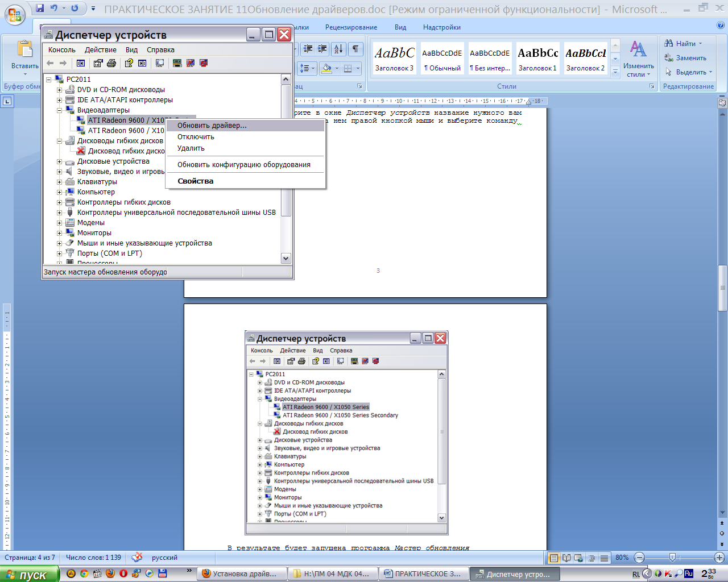Click update driver toolbar icon

coord(177,63)
